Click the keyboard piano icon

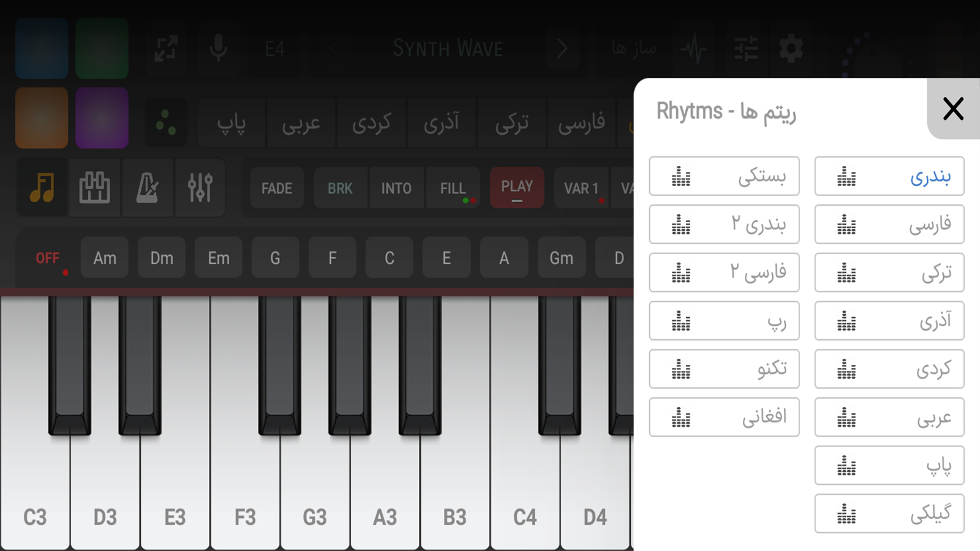[x=94, y=187]
